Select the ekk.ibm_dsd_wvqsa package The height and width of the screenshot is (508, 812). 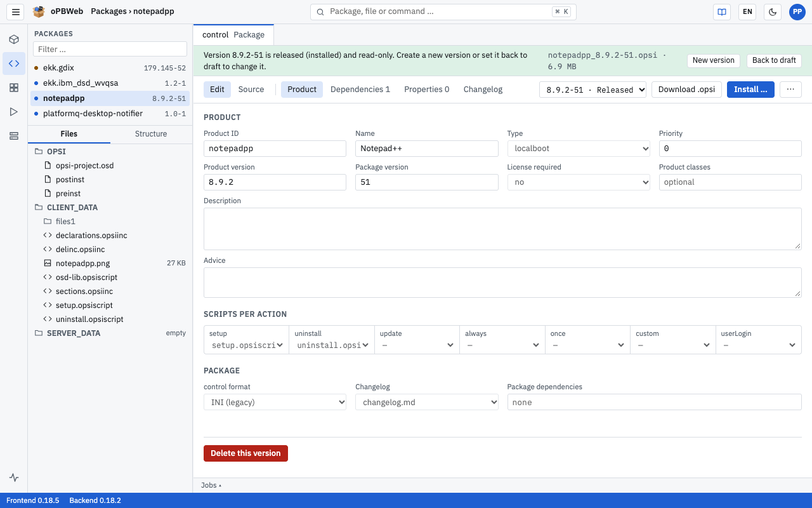(110, 83)
